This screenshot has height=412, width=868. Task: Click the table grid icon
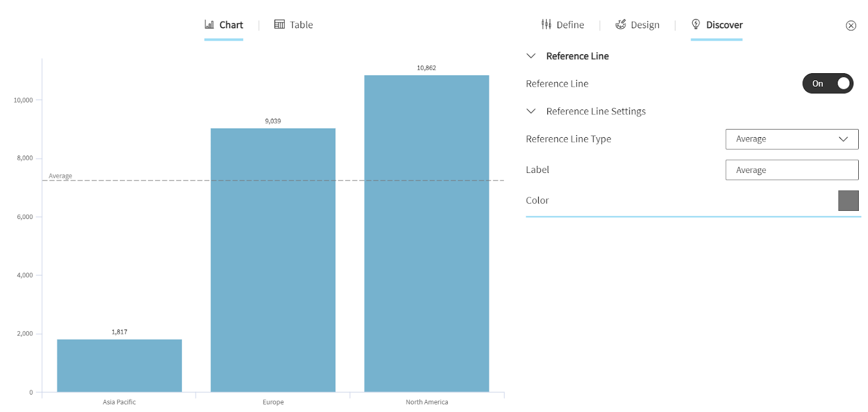pos(279,24)
